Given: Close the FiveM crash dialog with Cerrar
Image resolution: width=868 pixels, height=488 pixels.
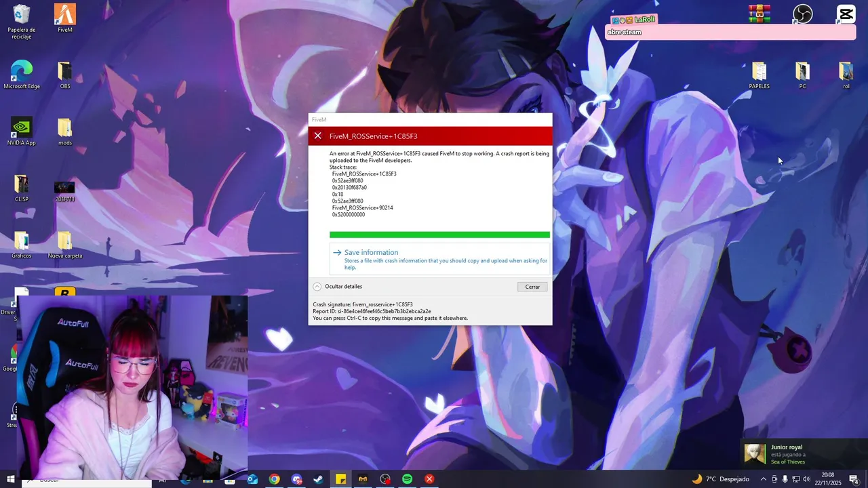Looking at the screenshot, I should 532,287.
